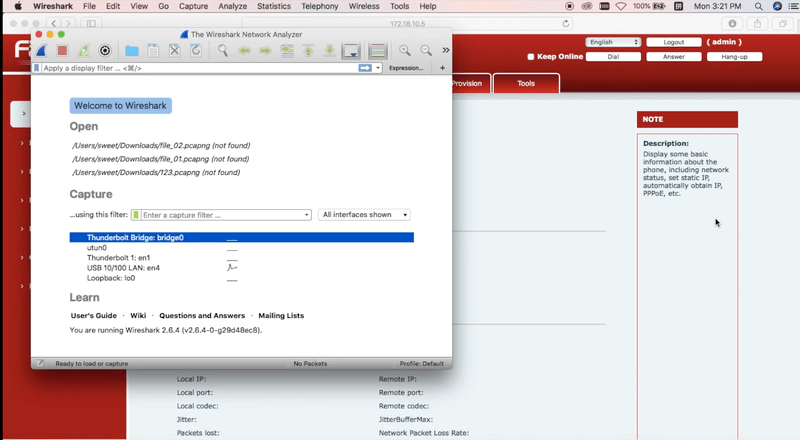Open the capture filter history dropdown arrow

(306, 215)
